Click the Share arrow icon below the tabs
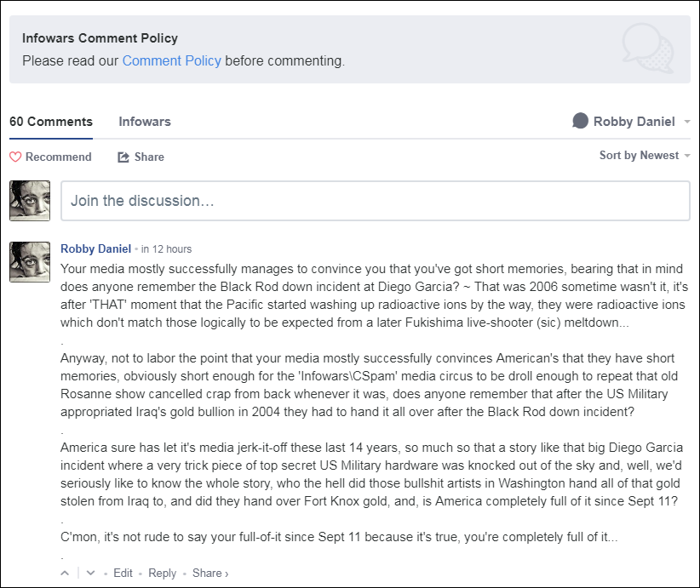This screenshot has width=700, height=588. pos(123,157)
